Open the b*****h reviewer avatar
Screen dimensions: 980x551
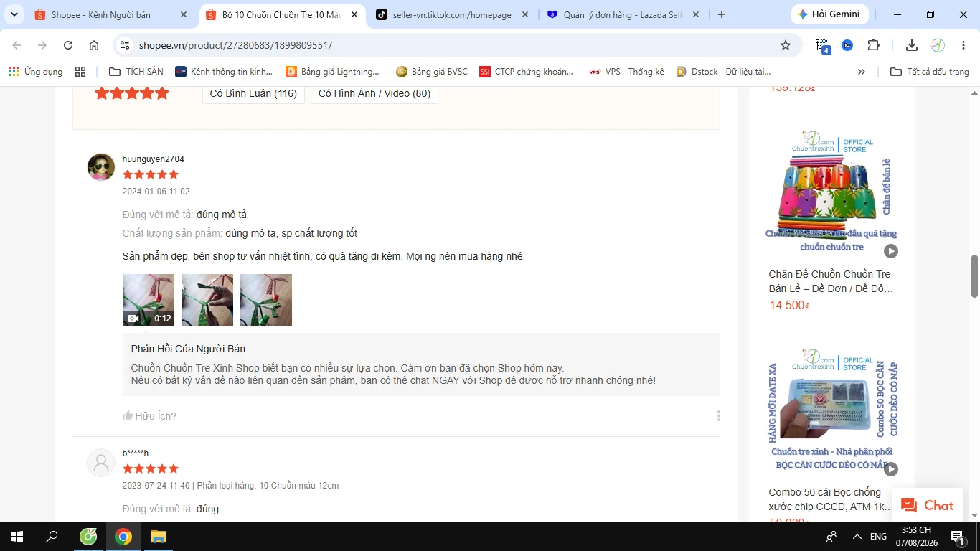point(101,463)
